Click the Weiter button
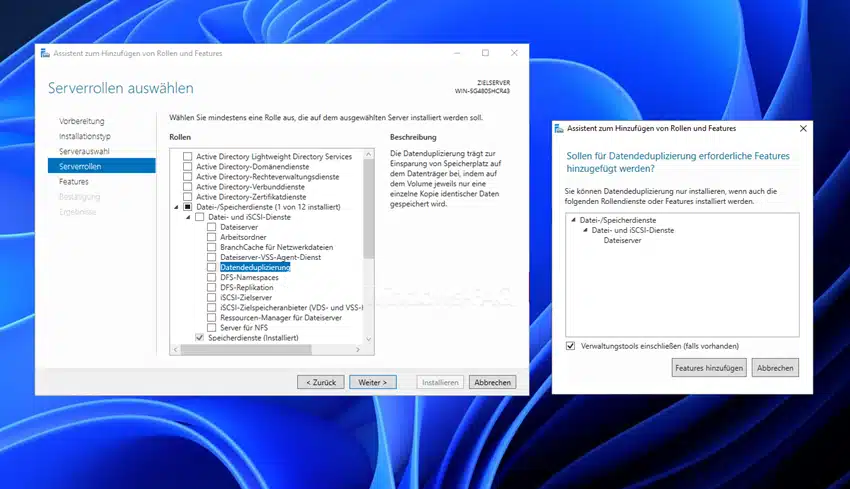 coord(373,382)
